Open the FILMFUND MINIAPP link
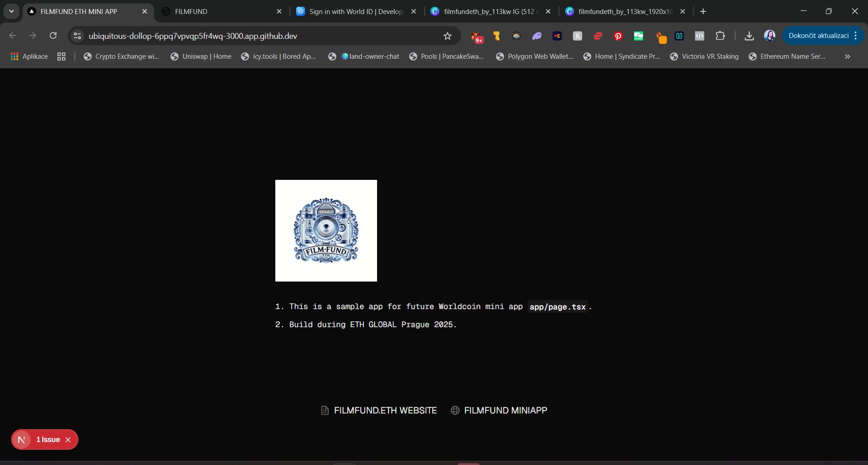The width and height of the screenshot is (868, 465). click(499, 410)
